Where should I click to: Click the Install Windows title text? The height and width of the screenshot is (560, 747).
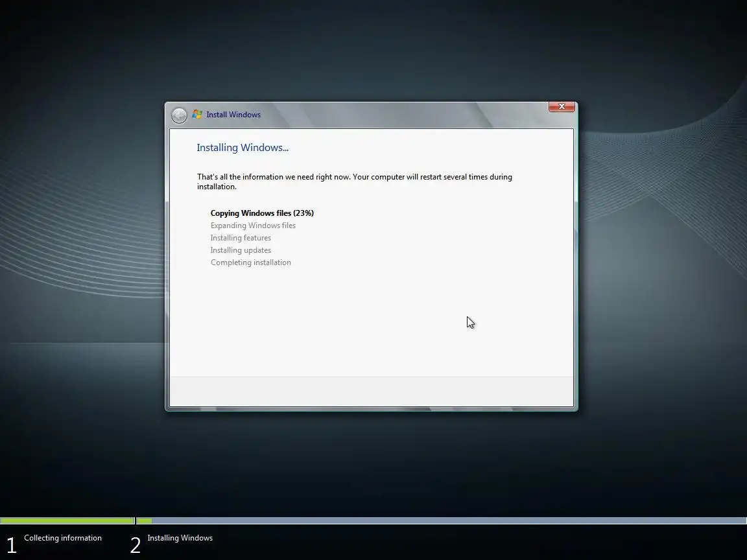233,115
